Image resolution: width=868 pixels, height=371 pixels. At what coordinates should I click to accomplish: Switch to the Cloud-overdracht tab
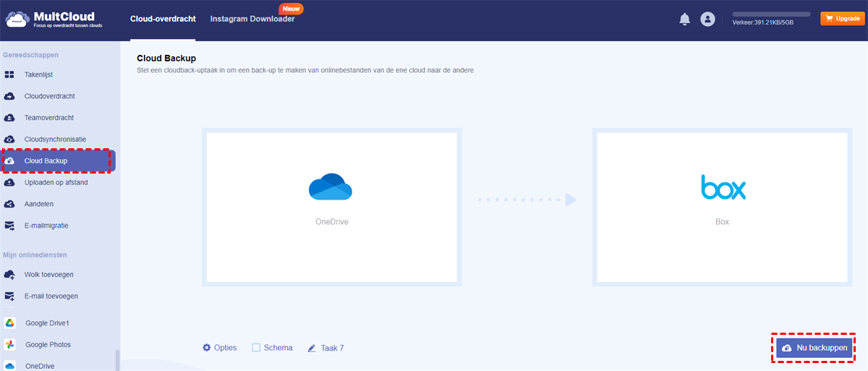tap(163, 20)
